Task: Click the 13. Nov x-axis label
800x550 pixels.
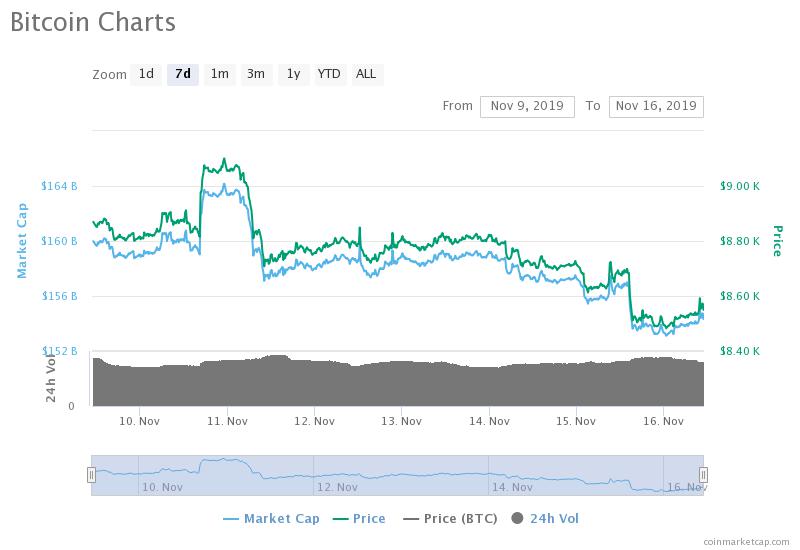Action: (x=402, y=421)
